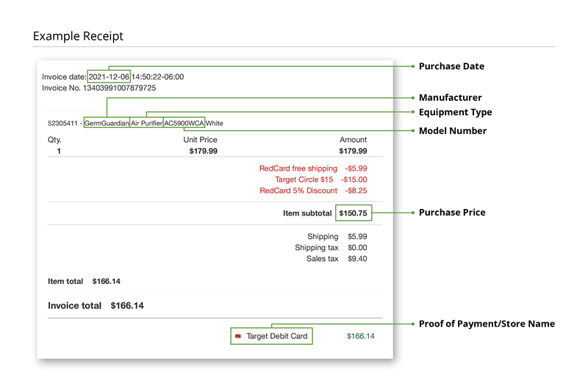This screenshot has width=588, height=392.
Task: Select the model number AC5900WCA
Action: click(184, 124)
